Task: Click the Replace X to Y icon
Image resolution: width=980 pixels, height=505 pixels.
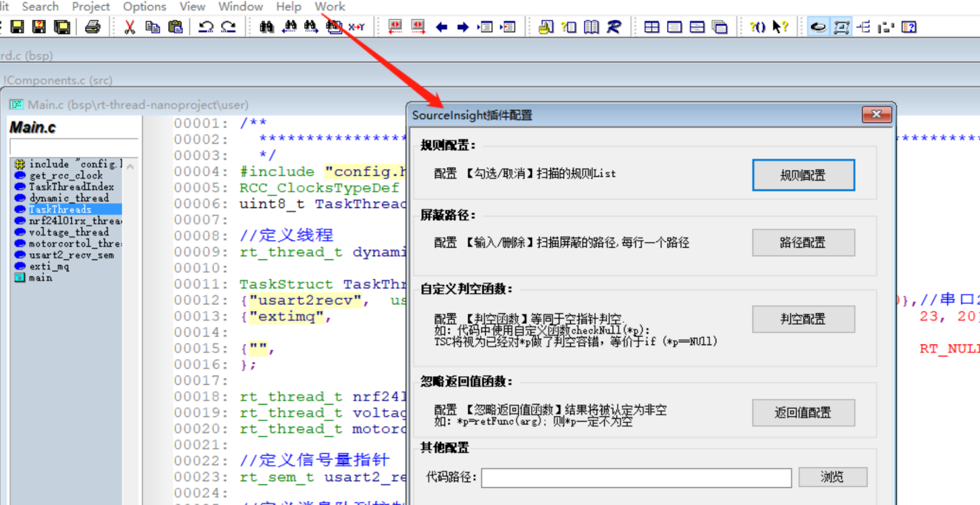Action: click(x=357, y=27)
